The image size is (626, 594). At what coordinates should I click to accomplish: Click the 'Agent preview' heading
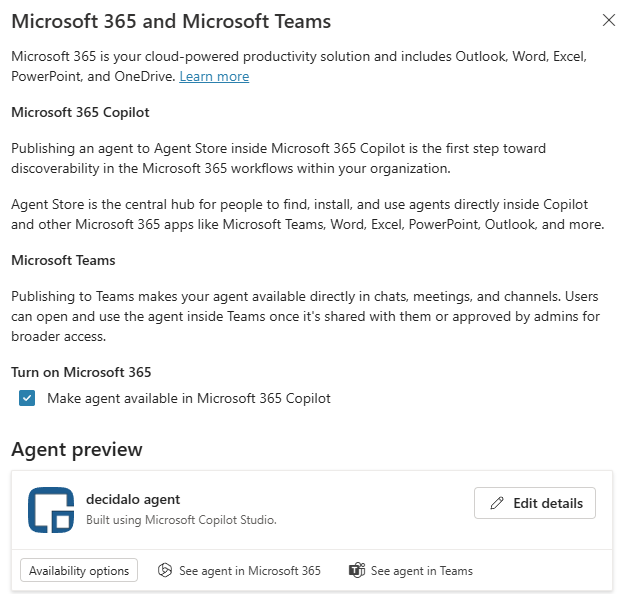(x=77, y=449)
